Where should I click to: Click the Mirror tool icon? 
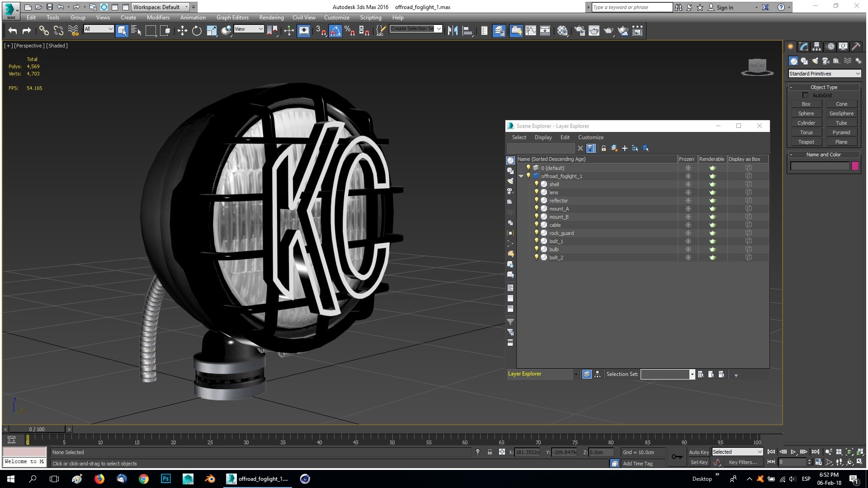[453, 31]
